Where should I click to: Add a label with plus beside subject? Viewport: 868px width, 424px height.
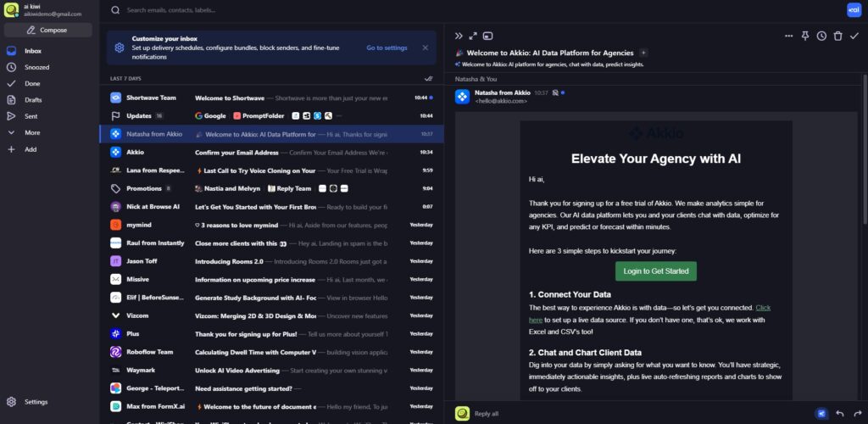tap(643, 53)
